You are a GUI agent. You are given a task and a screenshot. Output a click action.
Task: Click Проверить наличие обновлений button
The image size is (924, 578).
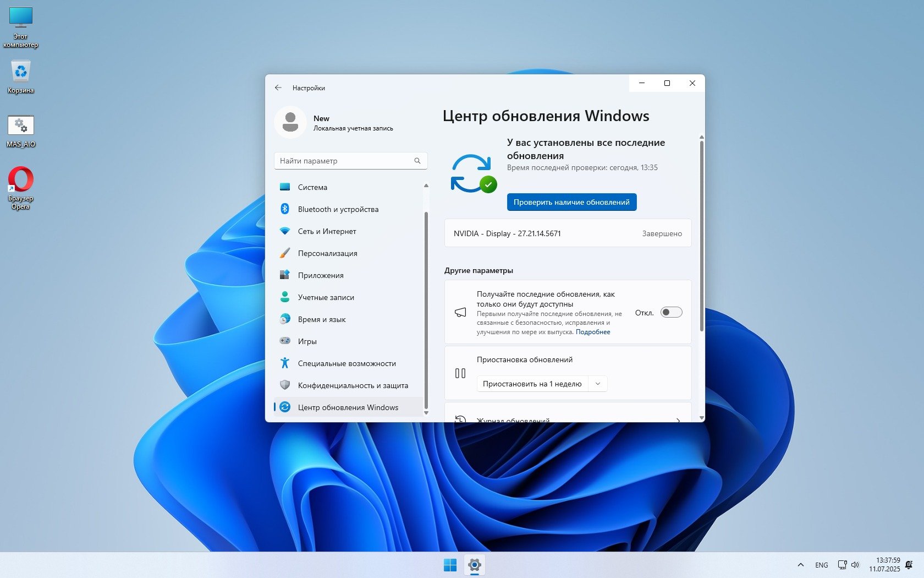571,202
